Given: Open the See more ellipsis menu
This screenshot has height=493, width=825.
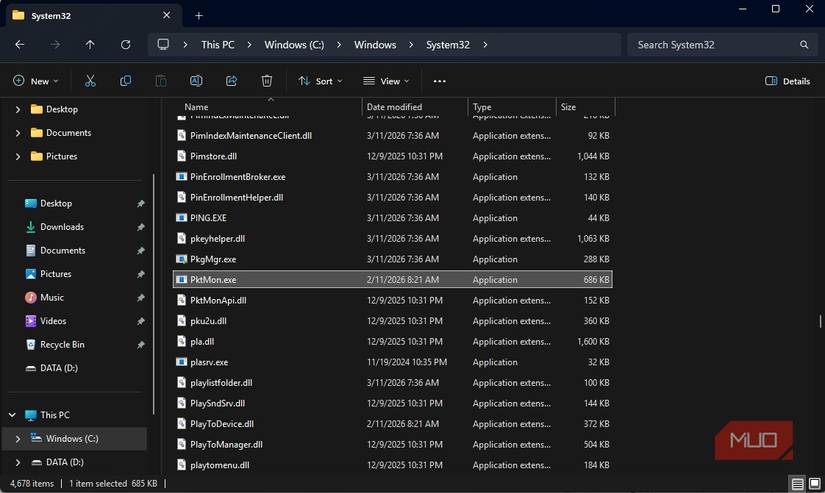Looking at the screenshot, I should (439, 81).
